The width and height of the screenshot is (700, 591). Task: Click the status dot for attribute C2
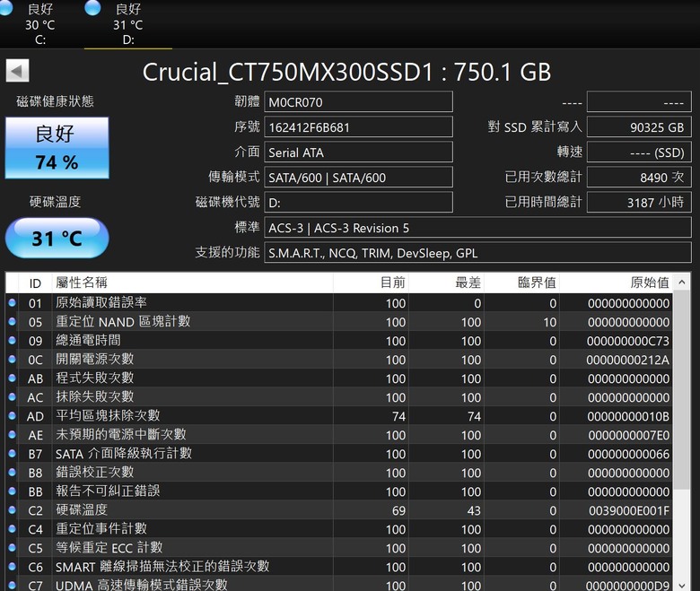pyautogui.click(x=12, y=509)
